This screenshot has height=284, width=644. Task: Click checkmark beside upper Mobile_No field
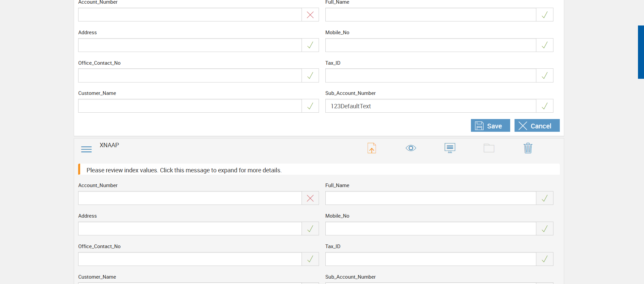pos(545,45)
